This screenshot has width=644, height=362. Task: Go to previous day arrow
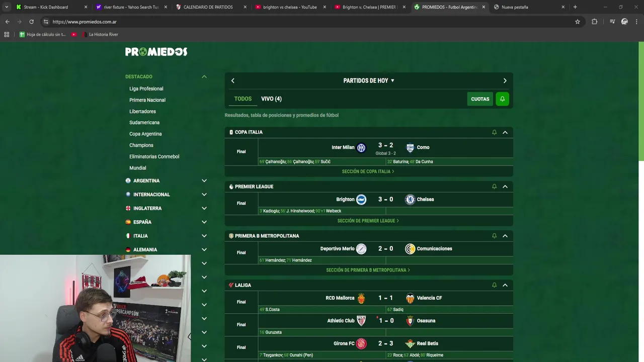point(232,80)
